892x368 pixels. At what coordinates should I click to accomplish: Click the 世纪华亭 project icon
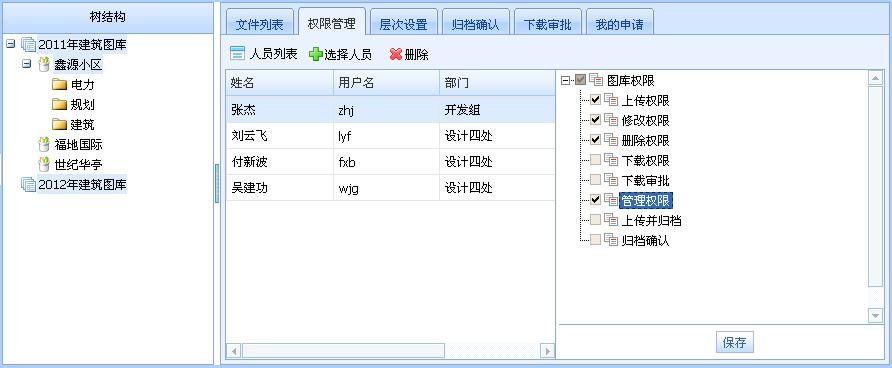pyautogui.click(x=44, y=164)
